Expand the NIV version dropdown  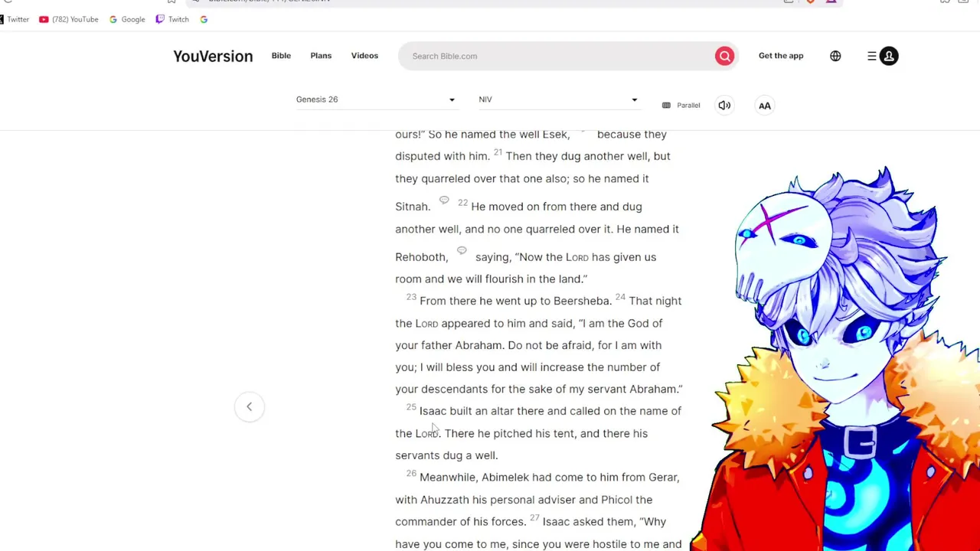pyautogui.click(x=558, y=99)
